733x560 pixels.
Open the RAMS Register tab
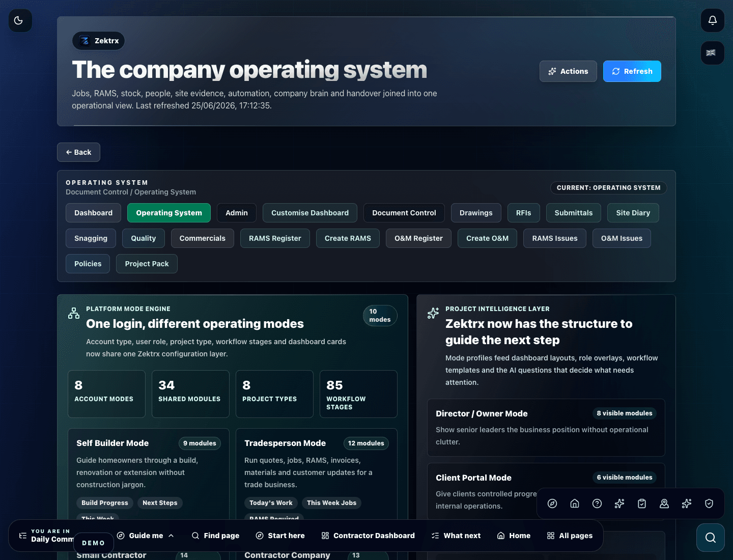(x=275, y=238)
